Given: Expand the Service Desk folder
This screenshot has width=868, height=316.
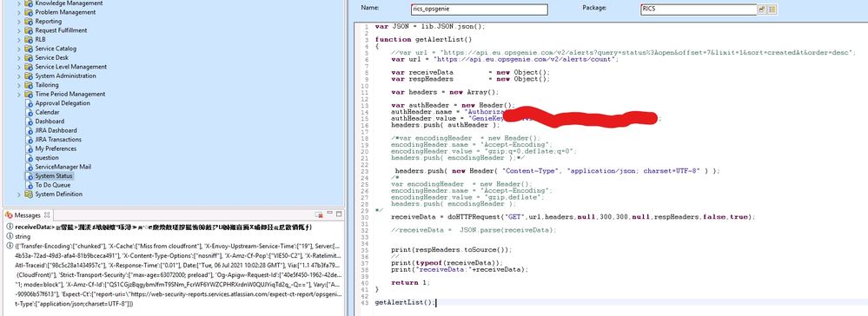Looking at the screenshot, I should [x=19, y=57].
